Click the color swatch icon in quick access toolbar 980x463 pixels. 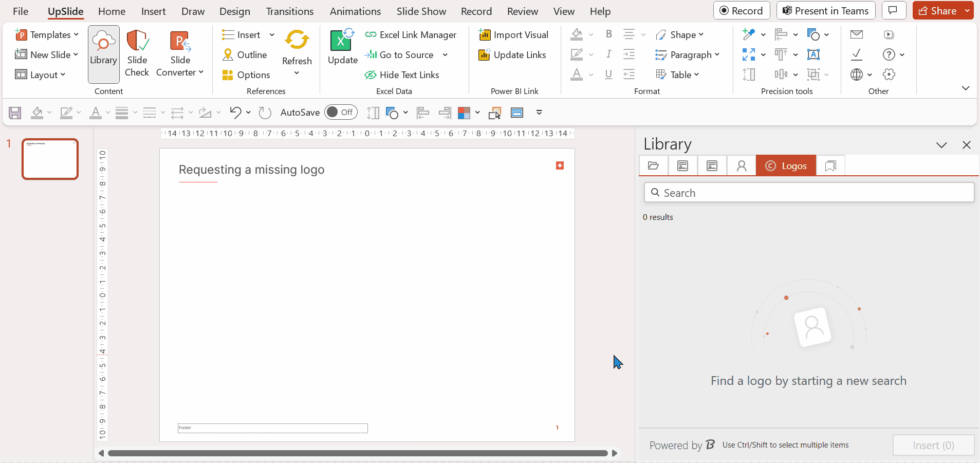click(464, 113)
